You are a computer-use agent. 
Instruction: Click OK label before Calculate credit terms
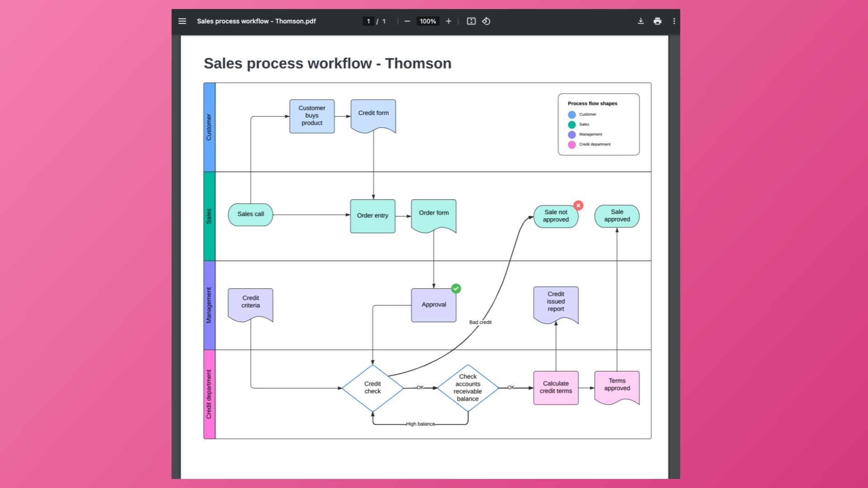click(511, 387)
